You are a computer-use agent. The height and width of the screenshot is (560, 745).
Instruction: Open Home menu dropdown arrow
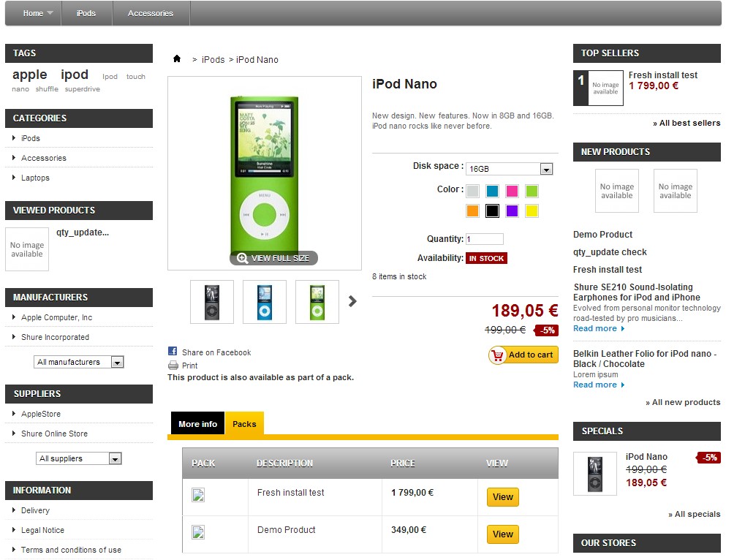(50, 13)
